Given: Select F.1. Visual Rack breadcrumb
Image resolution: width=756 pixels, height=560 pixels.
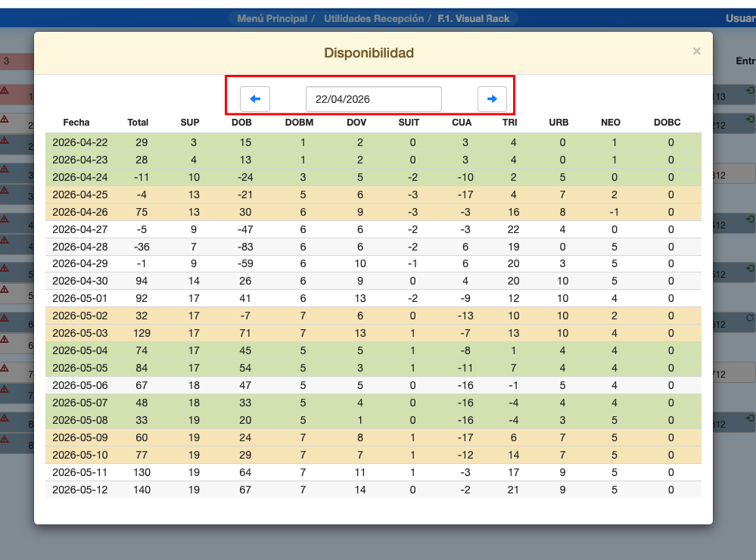Looking at the screenshot, I should (474, 18).
